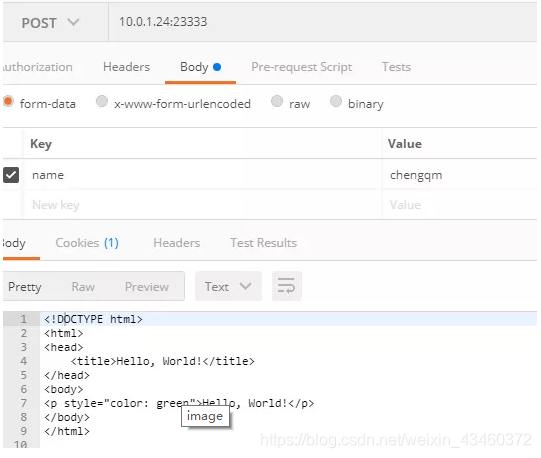Click the <body> opening tag line
Image resolution: width=541 pixels, height=458 pixels.
63,389
